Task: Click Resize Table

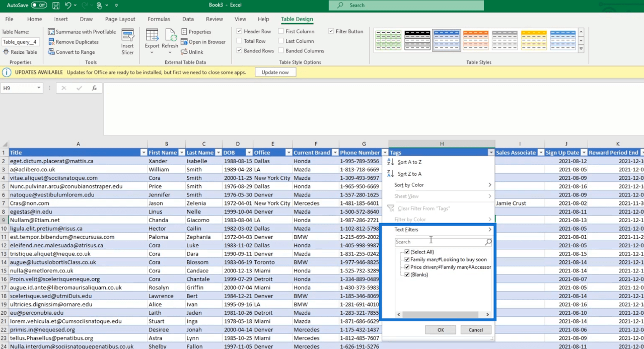Action: (x=20, y=52)
